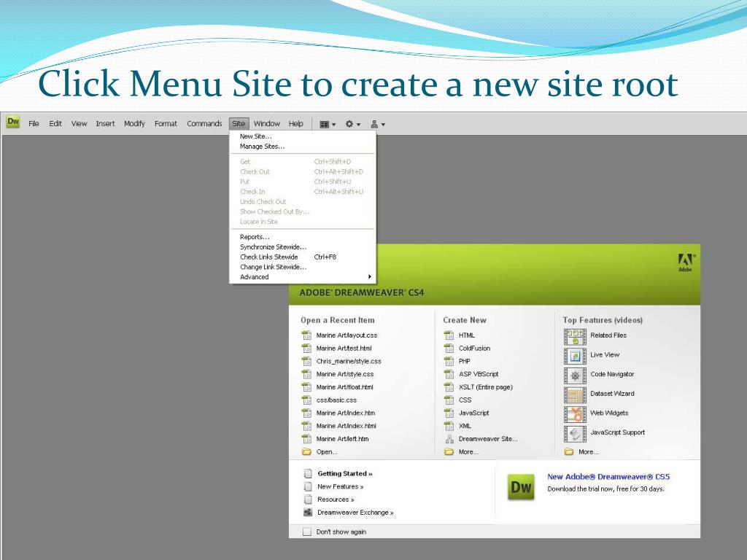The height and width of the screenshot is (560, 747).
Task: Click the large Dw CS5 promo icon
Action: point(521,487)
